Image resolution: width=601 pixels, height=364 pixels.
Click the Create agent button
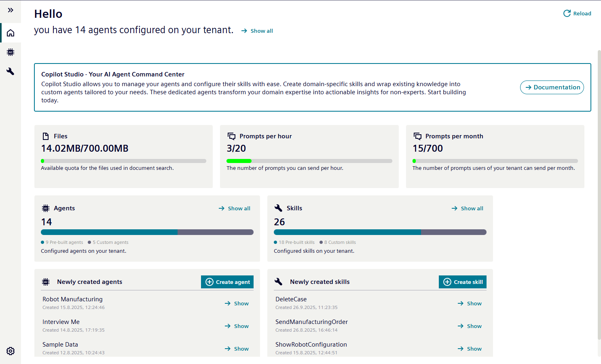pyautogui.click(x=227, y=282)
